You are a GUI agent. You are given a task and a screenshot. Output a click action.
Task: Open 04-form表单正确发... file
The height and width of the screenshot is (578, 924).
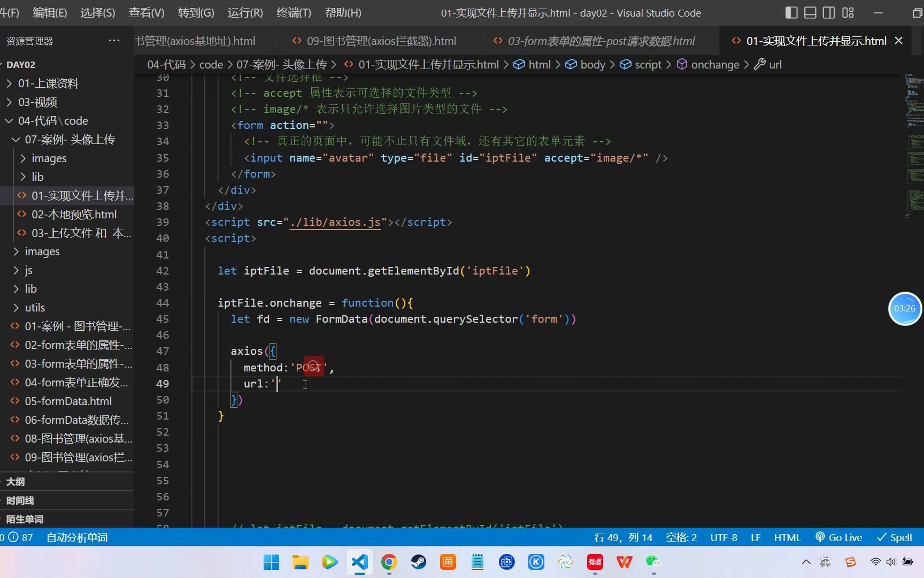pyautogui.click(x=76, y=383)
